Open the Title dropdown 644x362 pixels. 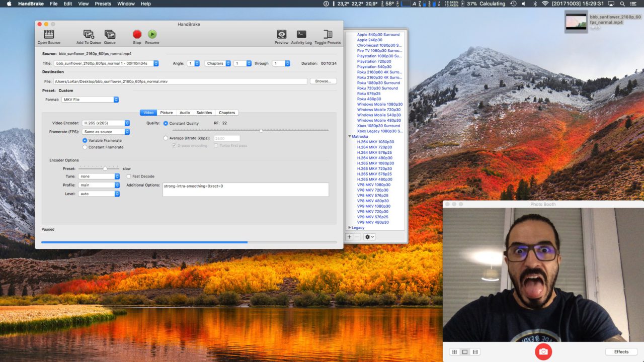[107, 63]
